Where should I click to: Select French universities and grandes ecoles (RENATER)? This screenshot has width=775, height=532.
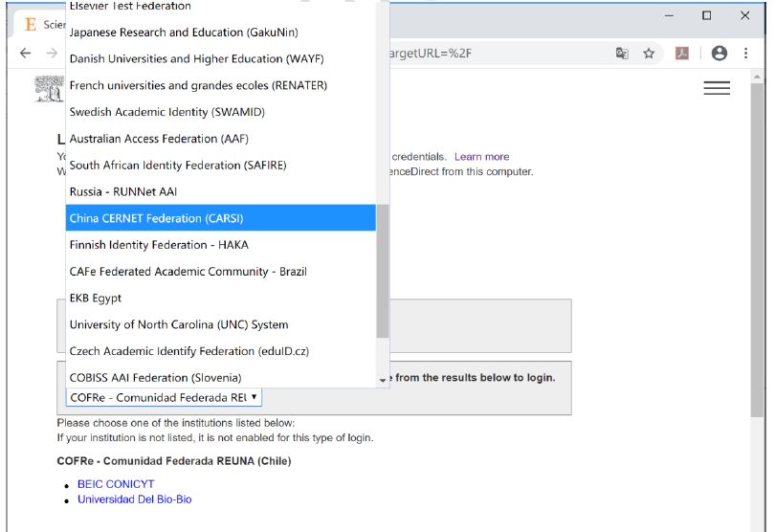tap(220, 85)
